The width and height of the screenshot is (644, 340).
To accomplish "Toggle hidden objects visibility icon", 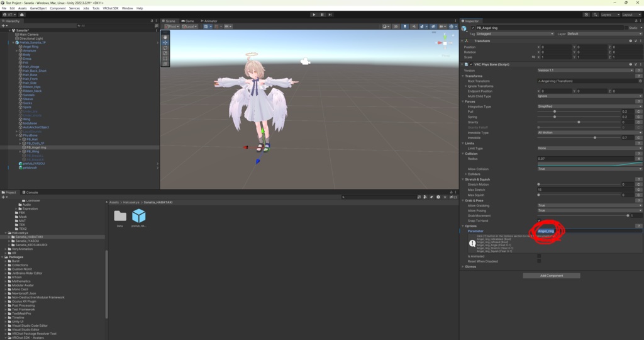I will [x=433, y=26].
